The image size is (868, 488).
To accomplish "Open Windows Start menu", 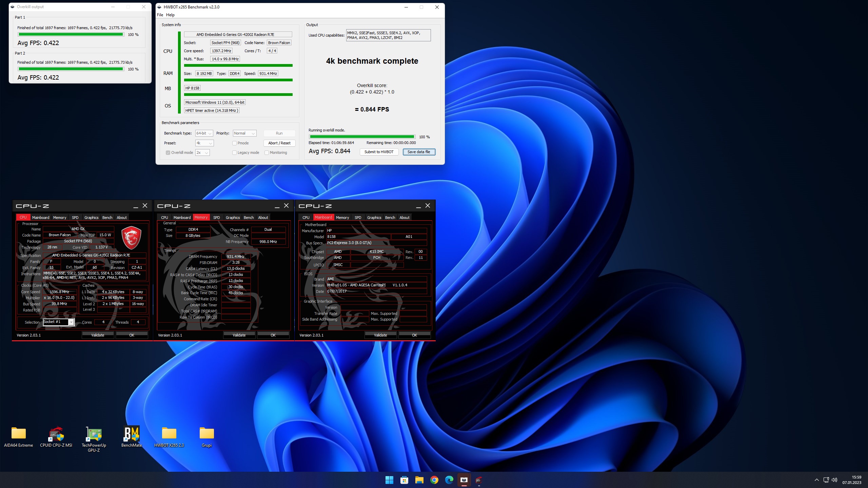I will click(x=389, y=480).
